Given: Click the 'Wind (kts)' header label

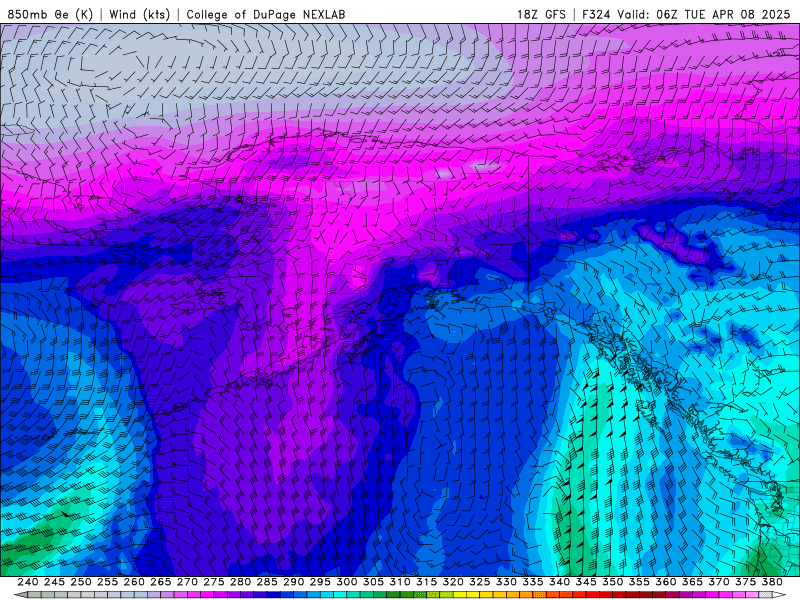Looking at the screenshot, I should click(140, 14).
